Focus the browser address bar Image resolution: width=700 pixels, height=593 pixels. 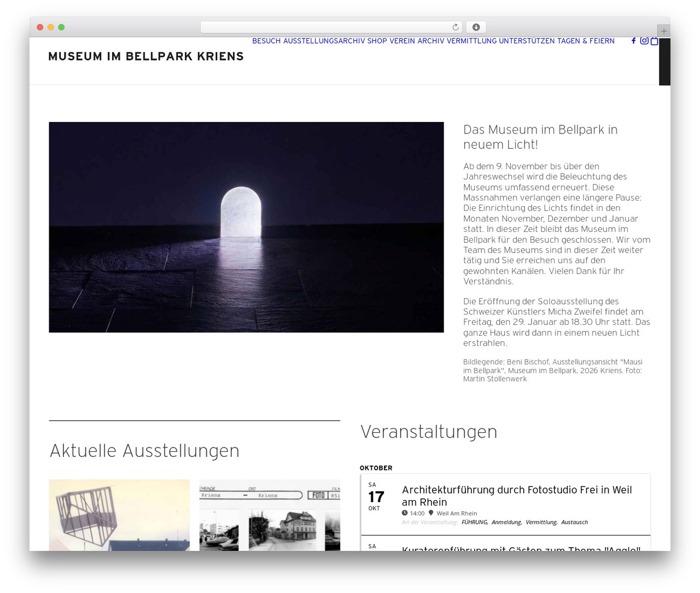[x=331, y=27]
